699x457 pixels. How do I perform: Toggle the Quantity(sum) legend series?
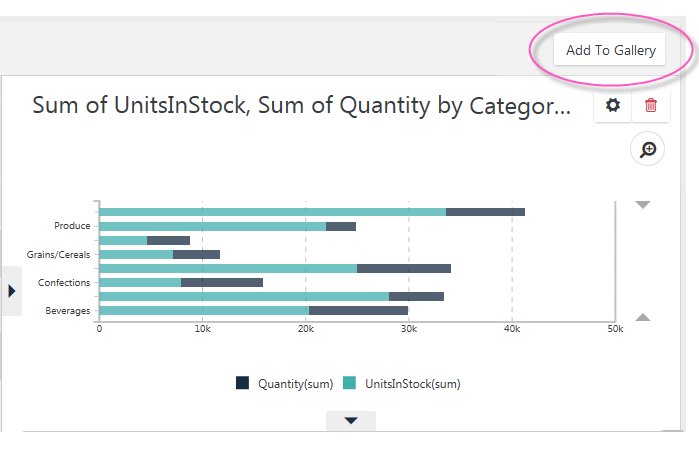click(x=296, y=384)
